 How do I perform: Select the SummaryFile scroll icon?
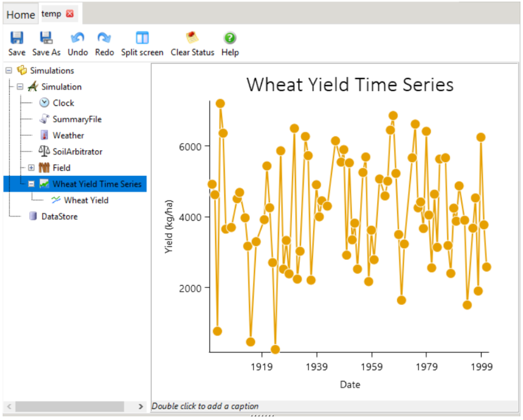[x=45, y=119]
